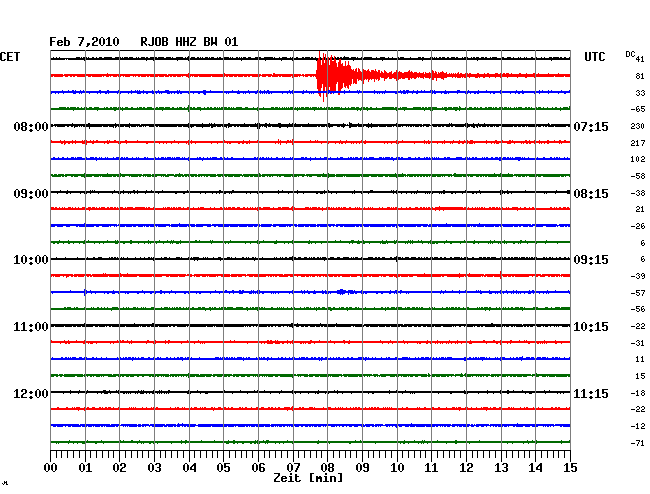
Task: Click the UTC column header
Action: (x=594, y=57)
